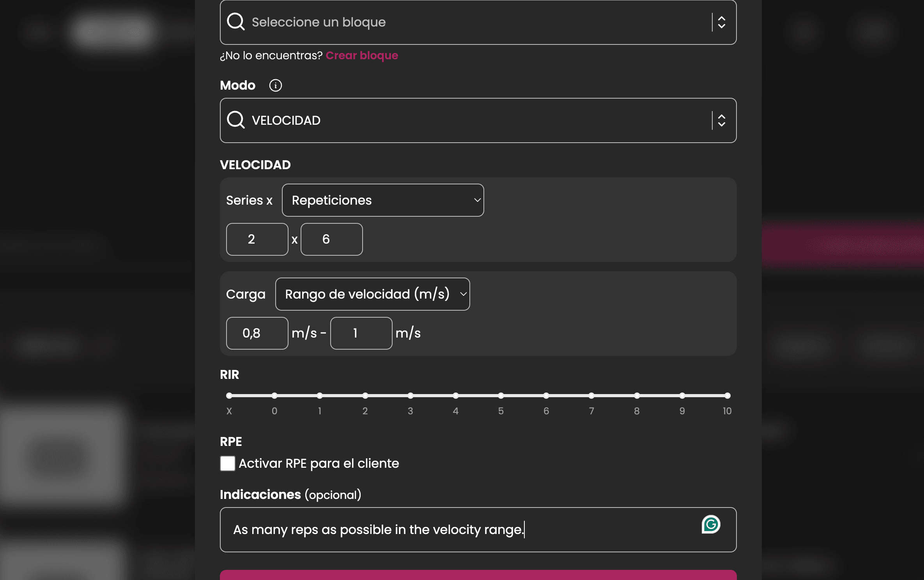This screenshot has height=580, width=924.
Task: Select RIR value 10 on slider
Action: coord(727,396)
